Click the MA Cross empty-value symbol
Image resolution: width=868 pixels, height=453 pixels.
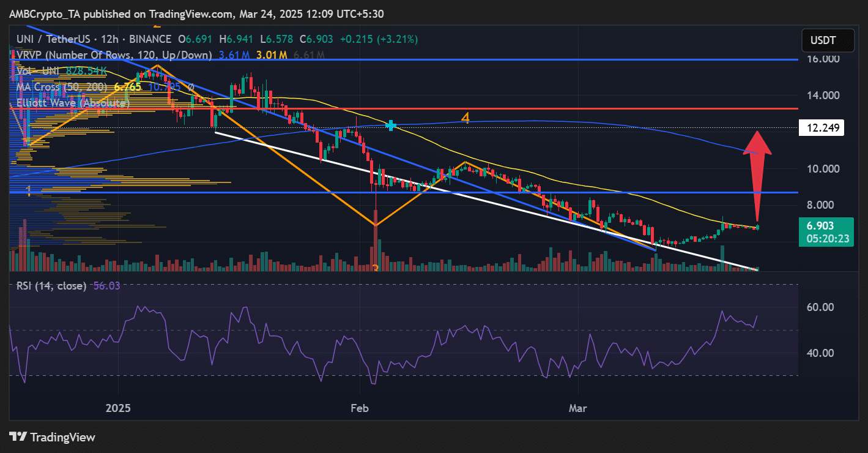coord(191,87)
